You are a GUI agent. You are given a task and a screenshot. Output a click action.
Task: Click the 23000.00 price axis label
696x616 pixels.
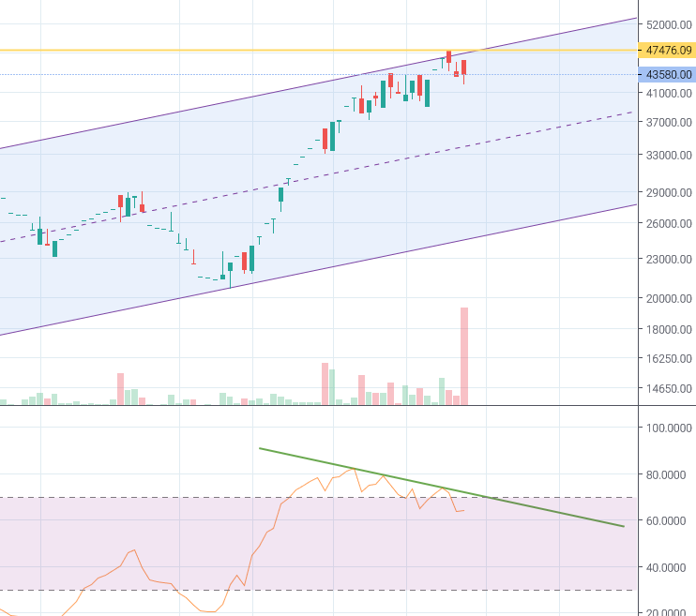pos(669,259)
